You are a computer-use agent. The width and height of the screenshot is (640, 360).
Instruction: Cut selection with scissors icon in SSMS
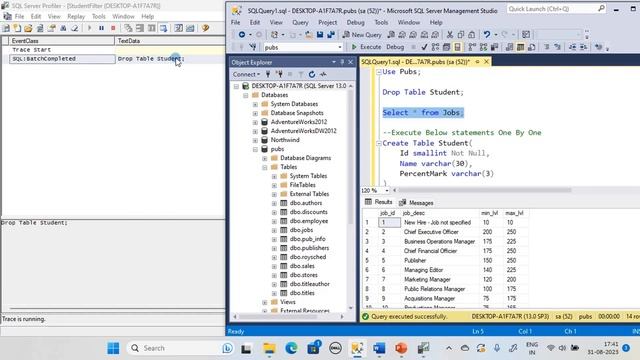coord(450,35)
